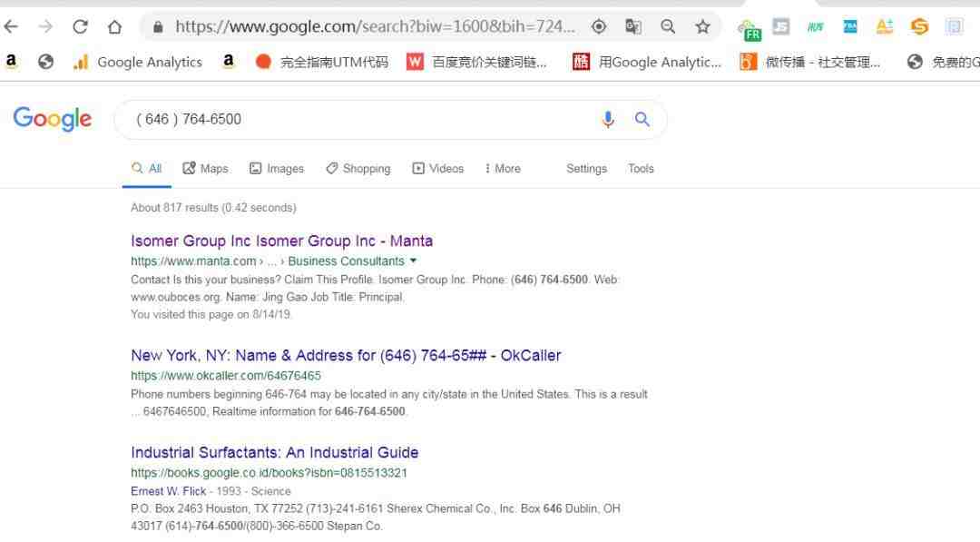Open the 免费的G bookmark
Screen dimensions: 980x542
[944, 62]
